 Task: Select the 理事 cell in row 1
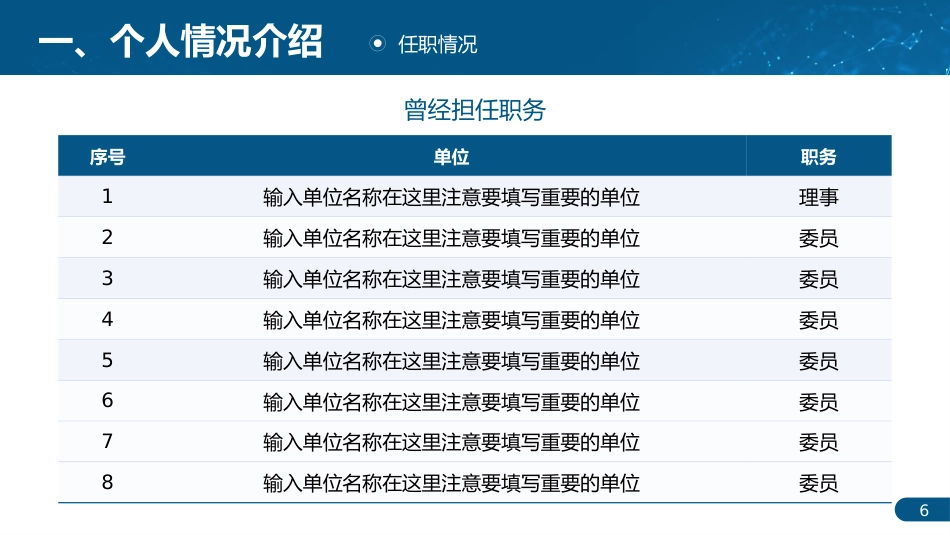[x=819, y=197]
